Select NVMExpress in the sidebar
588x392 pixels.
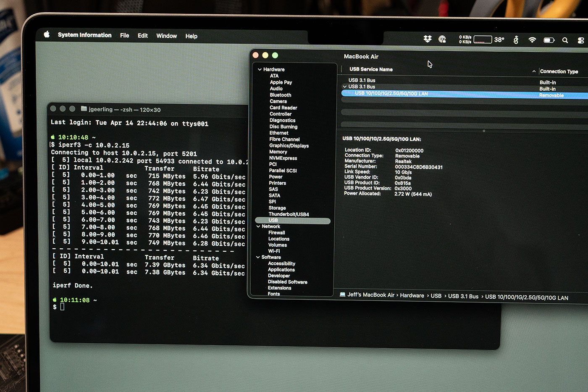coord(283,158)
